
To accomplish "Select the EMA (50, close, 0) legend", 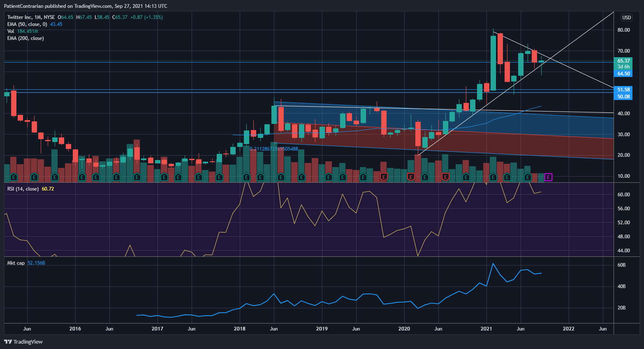I will pyautogui.click(x=27, y=24).
